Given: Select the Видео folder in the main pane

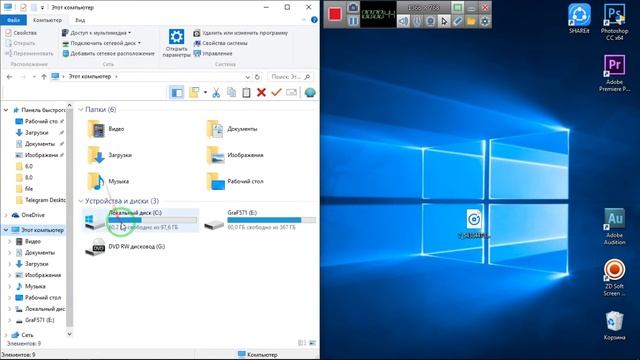Looking at the screenshot, I should [106, 129].
